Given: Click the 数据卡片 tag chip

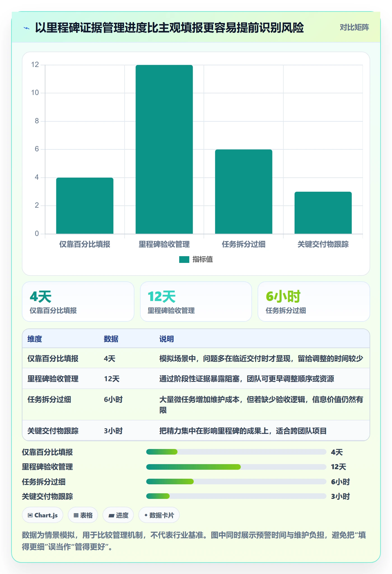Looking at the screenshot, I should coord(159,515).
